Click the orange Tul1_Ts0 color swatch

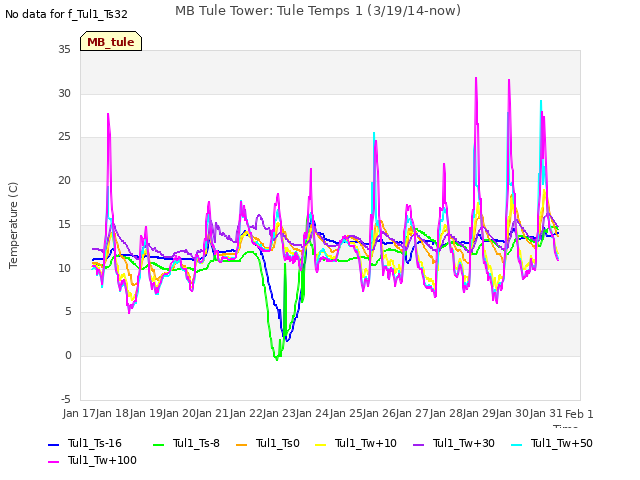(242, 444)
